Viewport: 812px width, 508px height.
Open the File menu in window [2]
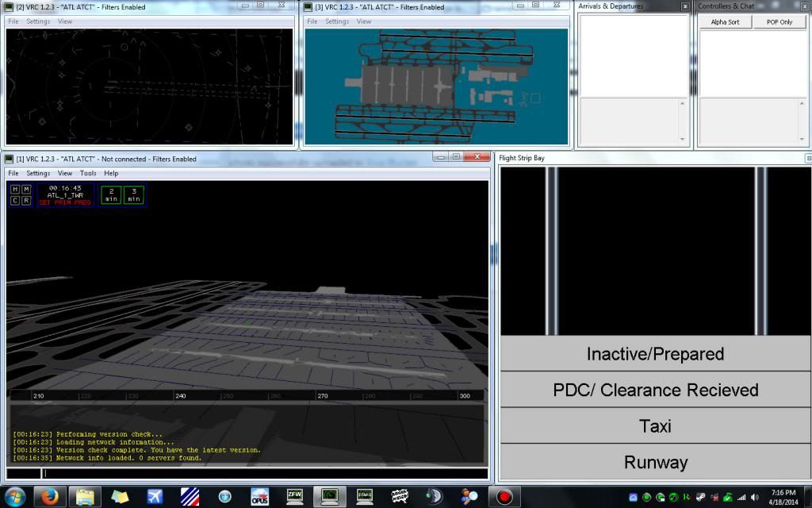coord(12,21)
